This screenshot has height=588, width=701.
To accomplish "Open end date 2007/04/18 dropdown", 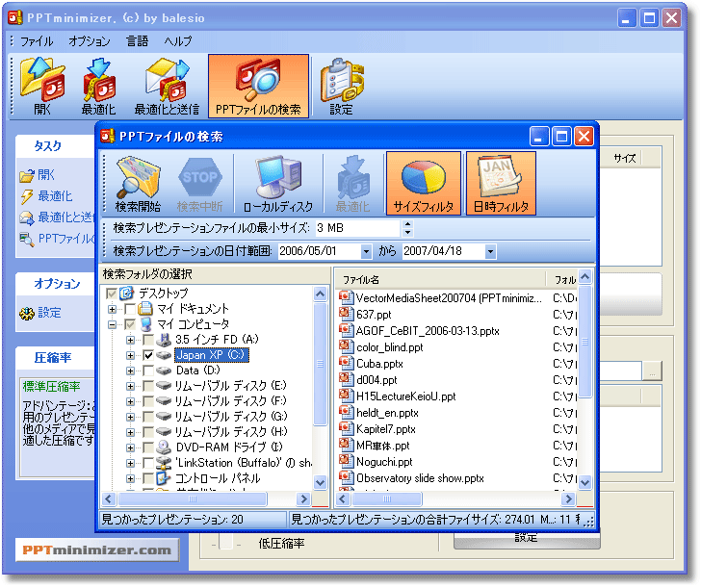I will 490,251.
